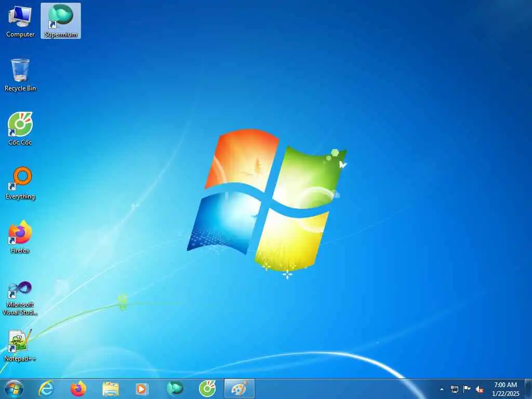Open the clock showing 7:00 AM
This screenshot has width=532, height=399.
click(506, 389)
